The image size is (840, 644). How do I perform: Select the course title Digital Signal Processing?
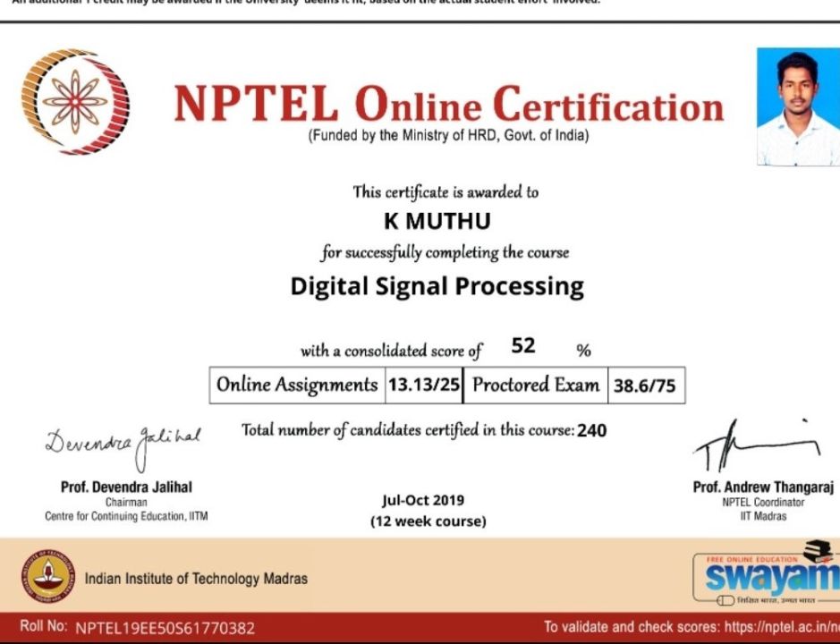pos(437,286)
